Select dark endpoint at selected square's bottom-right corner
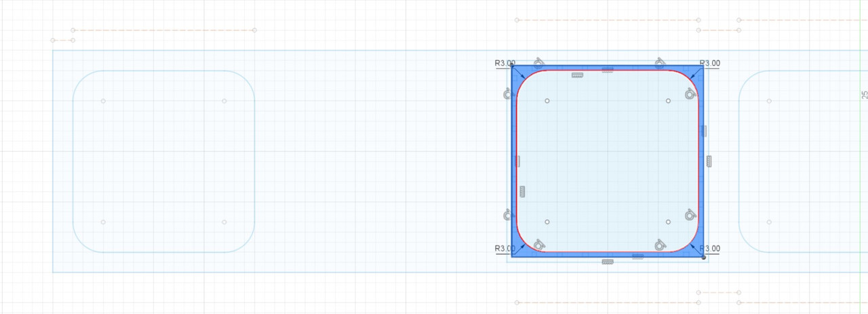868x314 pixels. [703, 257]
